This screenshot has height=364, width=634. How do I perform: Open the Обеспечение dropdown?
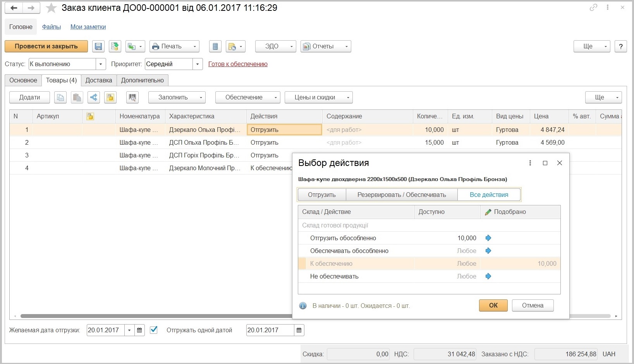[247, 97]
